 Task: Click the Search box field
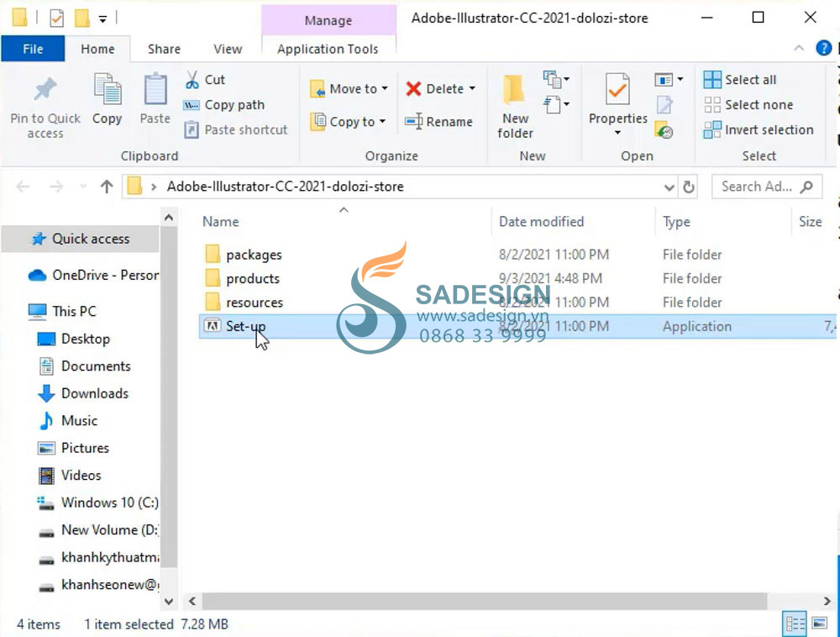766,187
